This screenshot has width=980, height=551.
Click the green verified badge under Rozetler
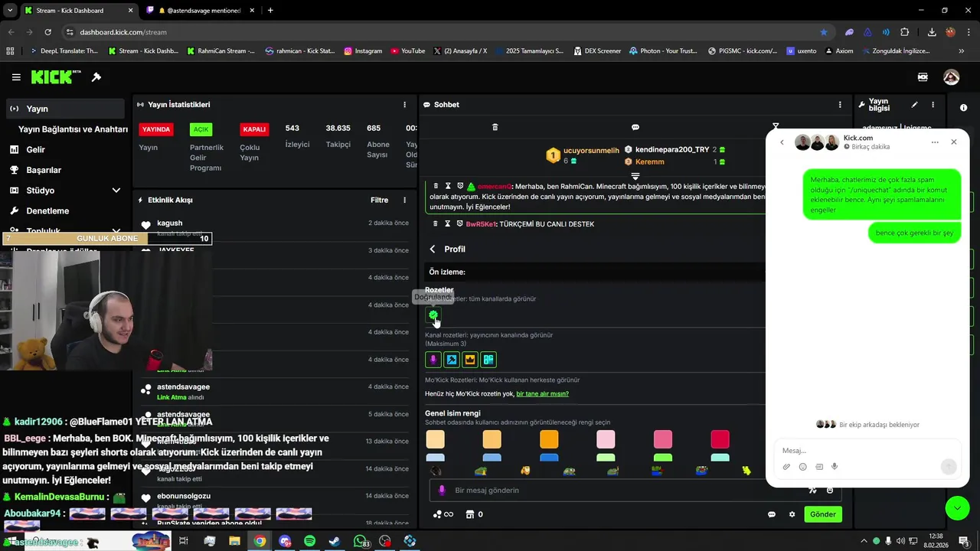coord(433,315)
